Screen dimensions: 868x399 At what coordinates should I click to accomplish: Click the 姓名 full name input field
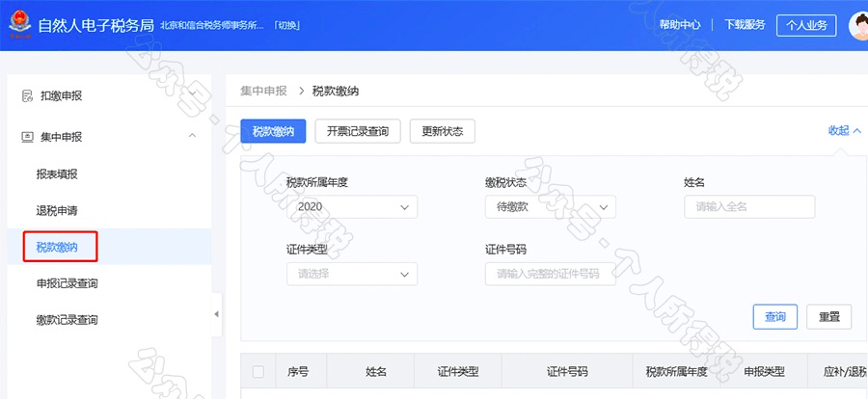click(749, 207)
